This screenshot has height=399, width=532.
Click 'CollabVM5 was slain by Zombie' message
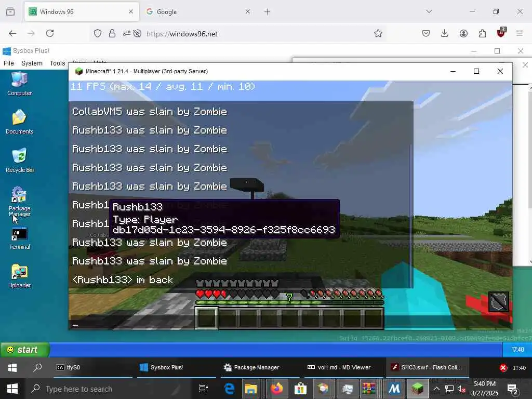[x=150, y=112]
